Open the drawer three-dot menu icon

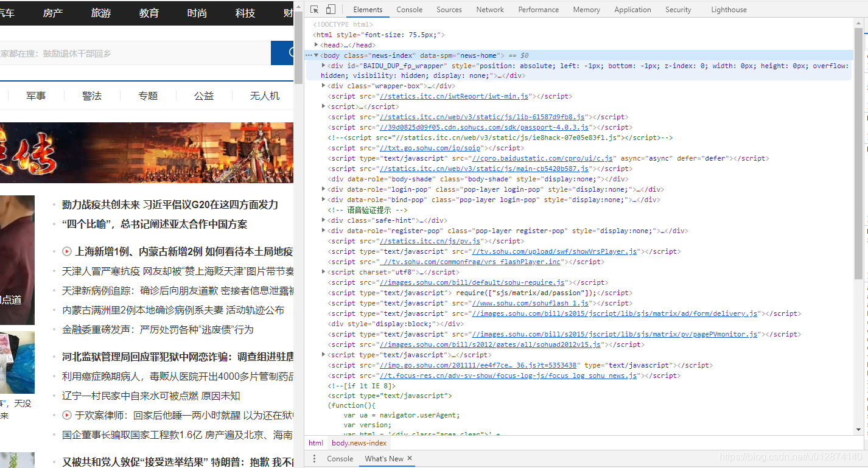(x=315, y=459)
